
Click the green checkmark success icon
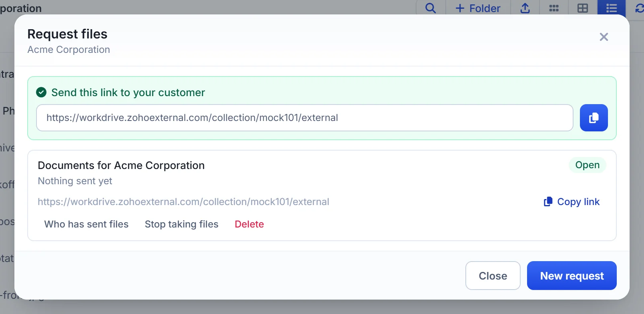coord(41,93)
